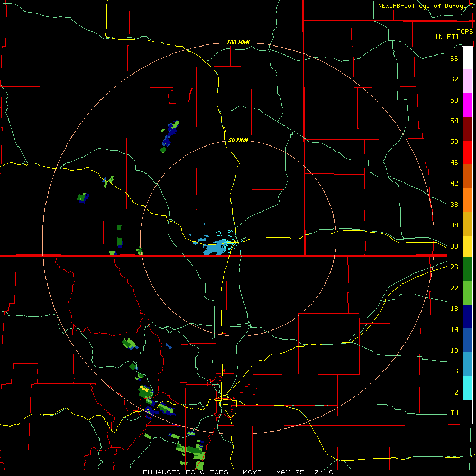Image resolution: width=476 pixels, height=476 pixels.
Task: Click the '34' legend value
Action: (x=454, y=225)
